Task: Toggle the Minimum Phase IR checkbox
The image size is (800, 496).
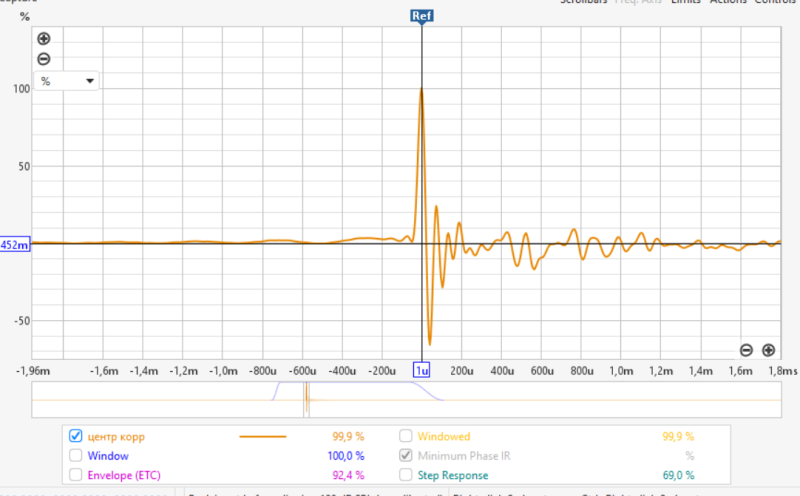Action: [x=406, y=455]
